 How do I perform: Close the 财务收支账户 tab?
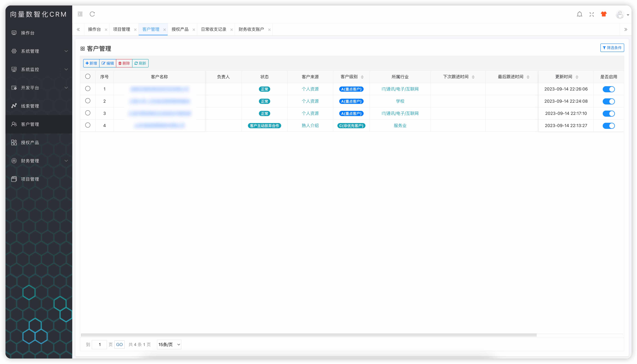[x=269, y=30]
